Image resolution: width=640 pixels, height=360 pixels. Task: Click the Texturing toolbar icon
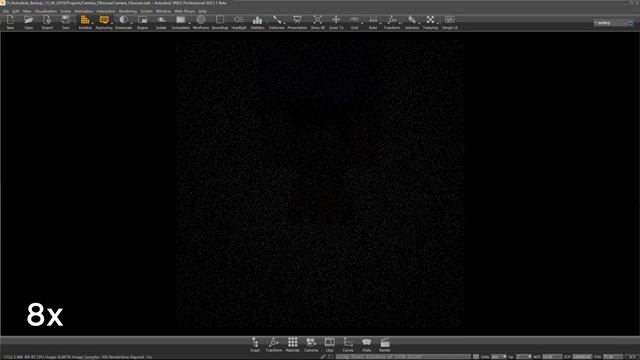coord(430,22)
